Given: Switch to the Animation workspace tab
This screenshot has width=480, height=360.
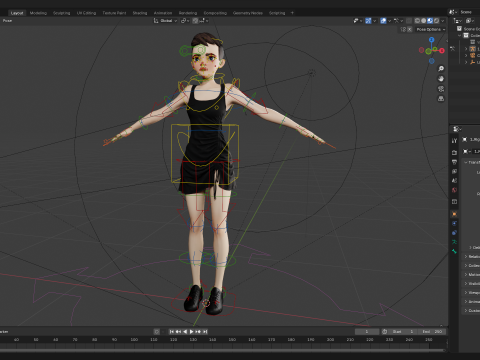Looking at the screenshot, I should click(x=163, y=13).
